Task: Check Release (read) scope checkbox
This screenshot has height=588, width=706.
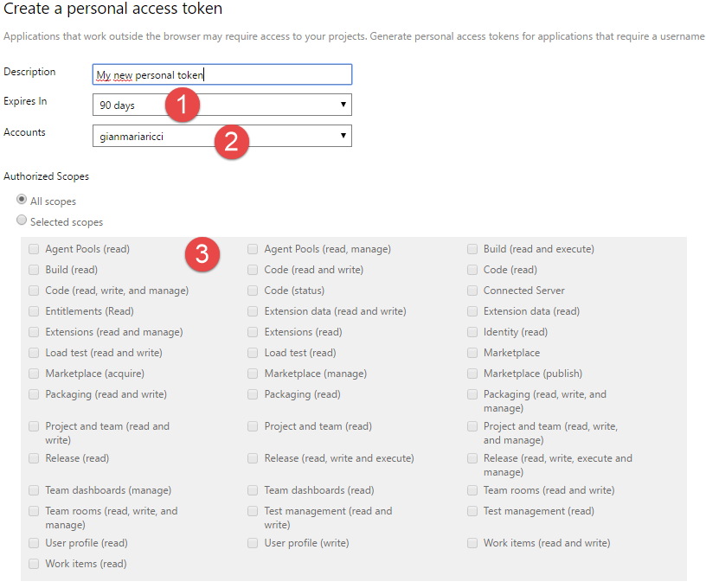Action: tap(34, 458)
